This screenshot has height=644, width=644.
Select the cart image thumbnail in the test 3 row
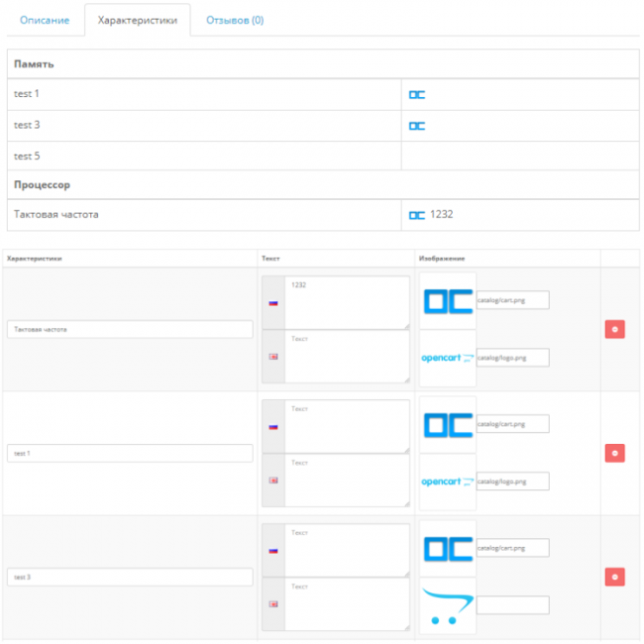pyautogui.click(x=448, y=605)
